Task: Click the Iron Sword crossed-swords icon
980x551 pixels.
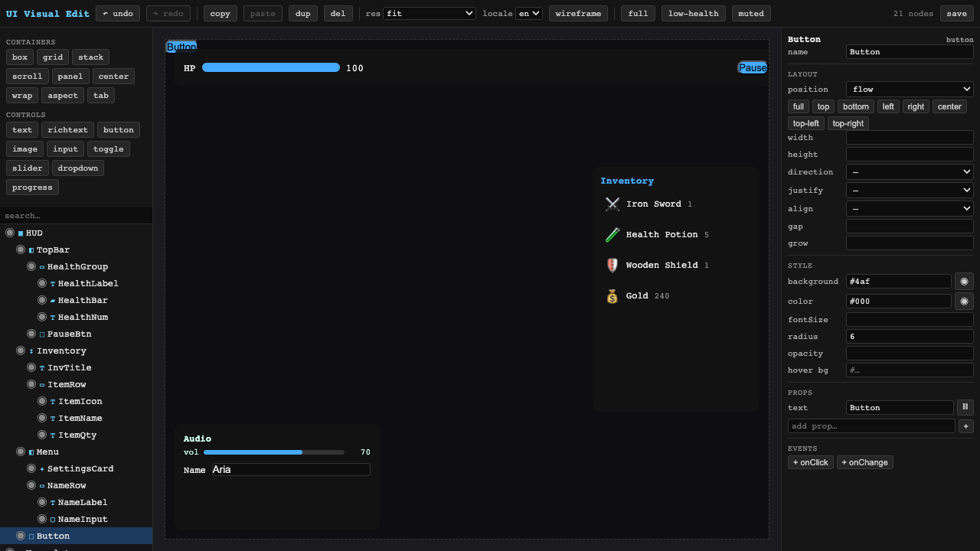Action: 612,204
